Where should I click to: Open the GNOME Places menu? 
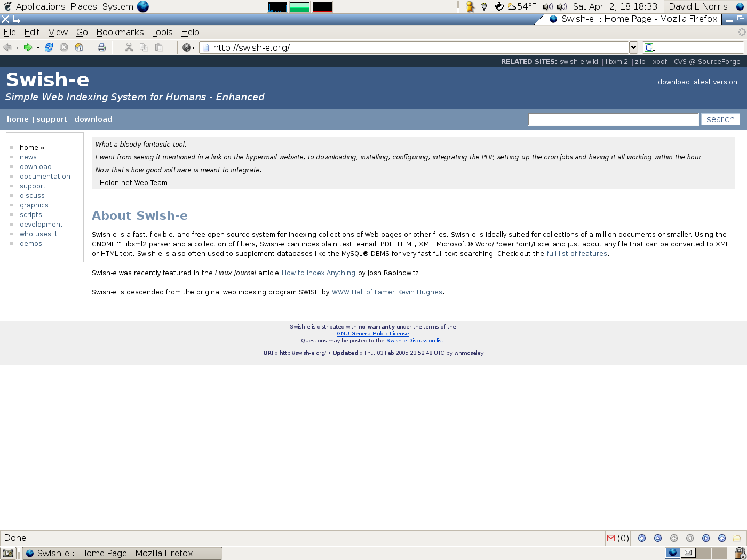coord(84,6)
